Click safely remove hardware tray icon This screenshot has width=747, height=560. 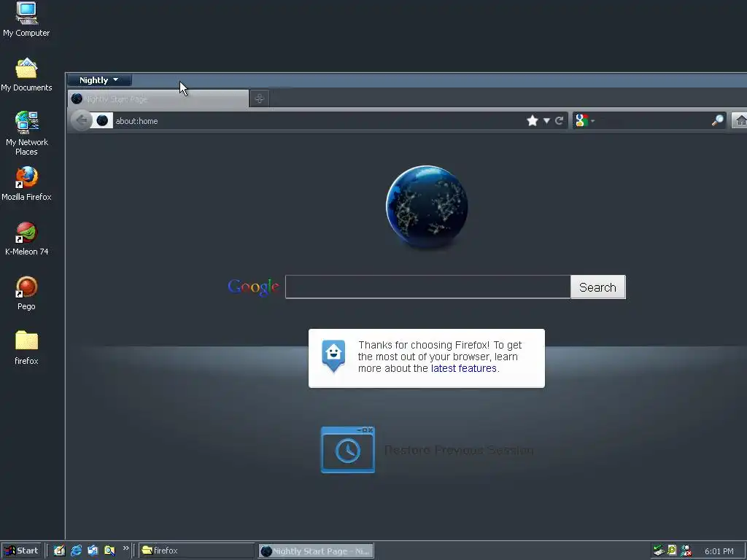[659, 551]
